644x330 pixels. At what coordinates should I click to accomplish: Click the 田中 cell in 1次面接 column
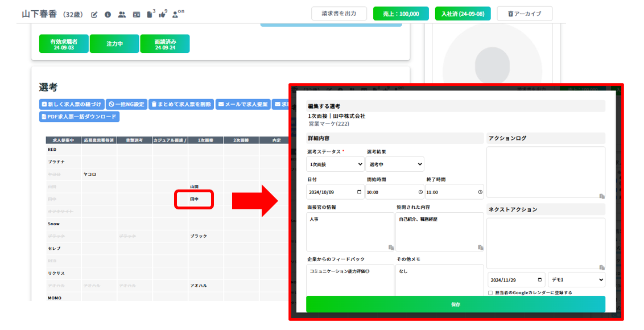(194, 199)
